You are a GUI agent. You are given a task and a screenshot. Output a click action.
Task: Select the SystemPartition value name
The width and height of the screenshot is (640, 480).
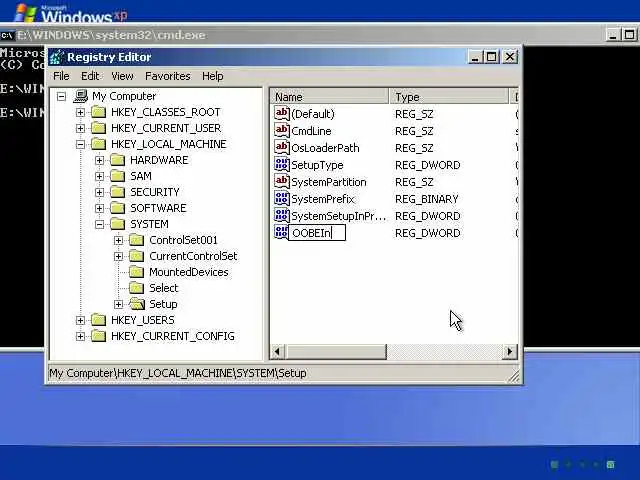pos(329,182)
